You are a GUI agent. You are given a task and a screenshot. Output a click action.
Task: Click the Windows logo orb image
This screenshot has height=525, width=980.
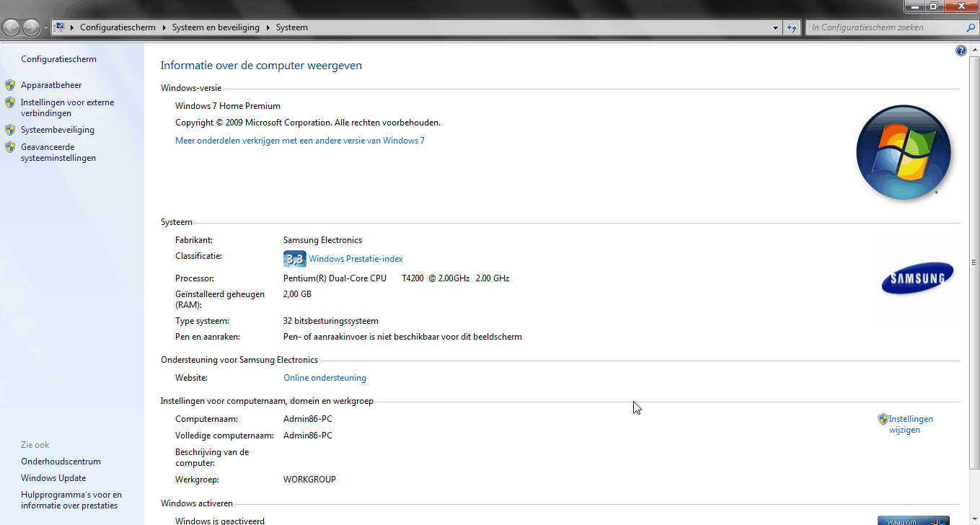(904, 153)
